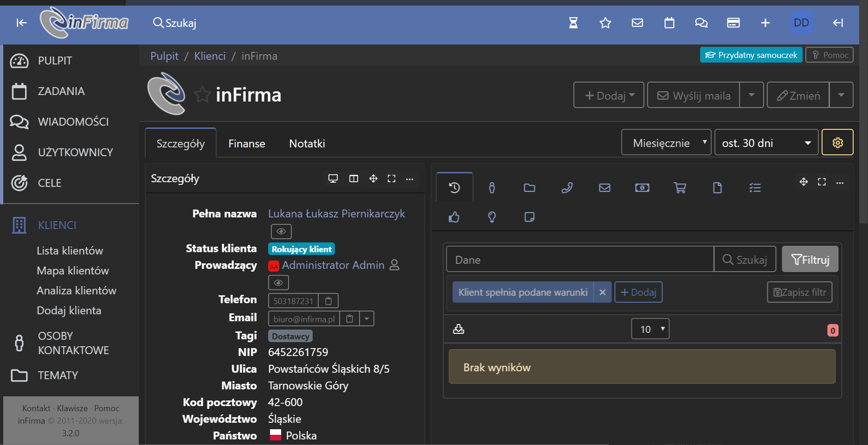
Task: Click the Wyślij maila button
Action: [x=694, y=95]
